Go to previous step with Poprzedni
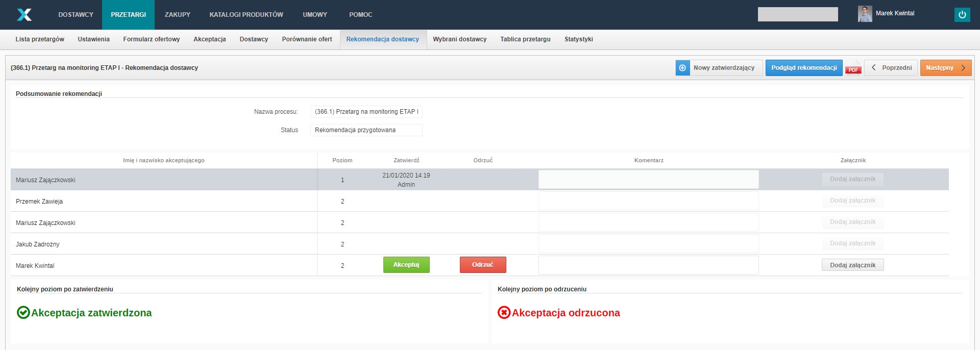Viewport: 980px width, 350px height. tap(891, 68)
